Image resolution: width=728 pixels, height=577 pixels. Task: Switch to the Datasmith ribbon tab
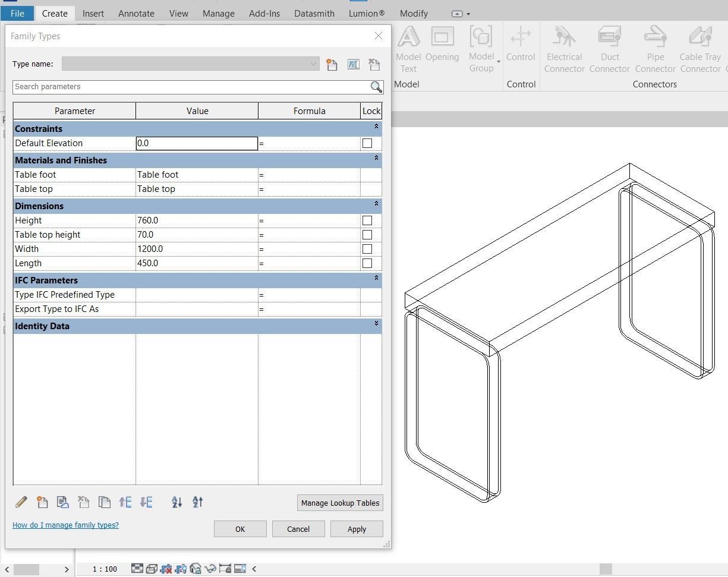[314, 13]
